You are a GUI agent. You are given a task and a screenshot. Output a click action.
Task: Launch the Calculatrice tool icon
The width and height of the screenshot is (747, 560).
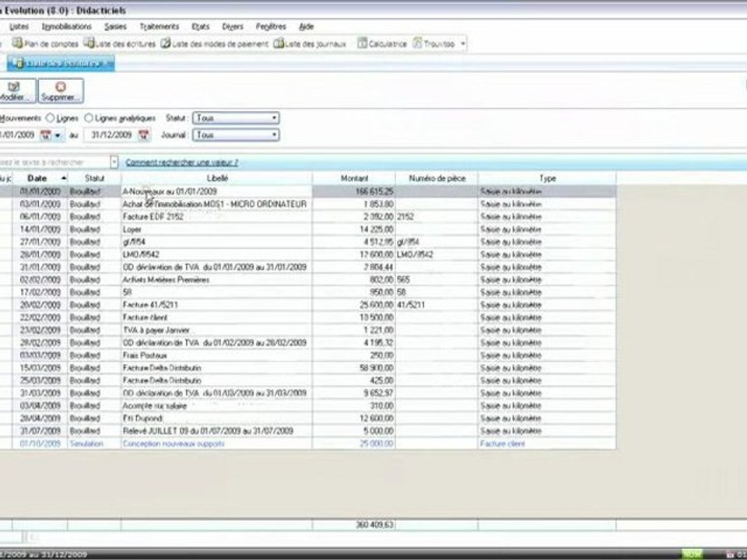(x=362, y=44)
